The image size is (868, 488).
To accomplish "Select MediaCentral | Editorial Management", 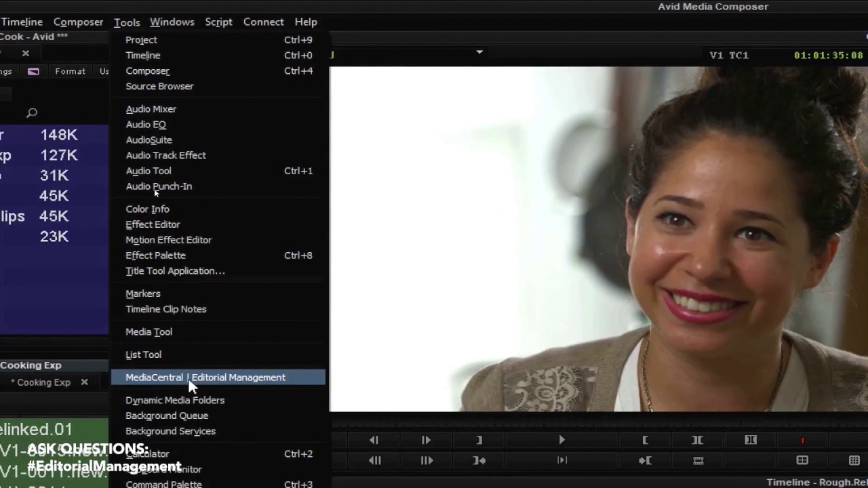I will coord(218,378).
